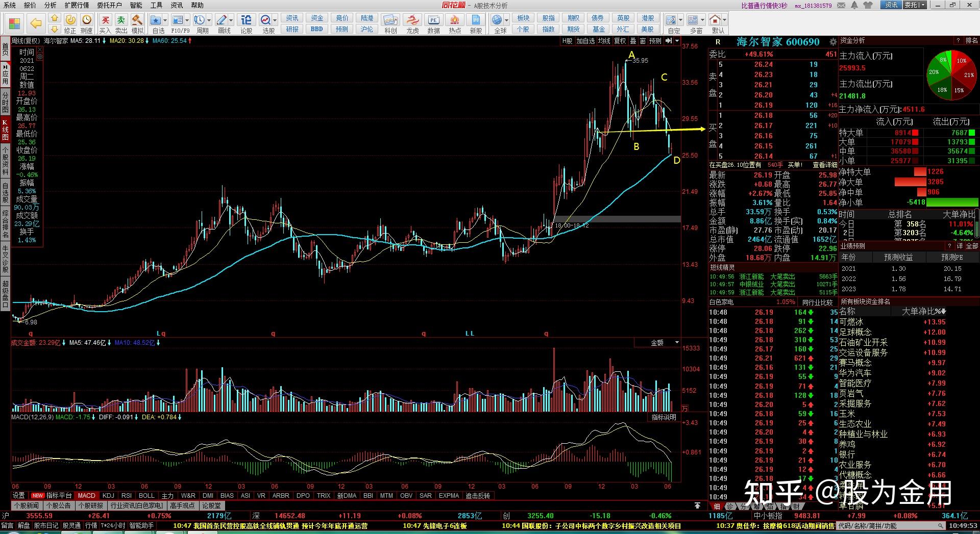Open the 报价 menu
The width and height of the screenshot is (980, 534).
[x=30, y=5]
